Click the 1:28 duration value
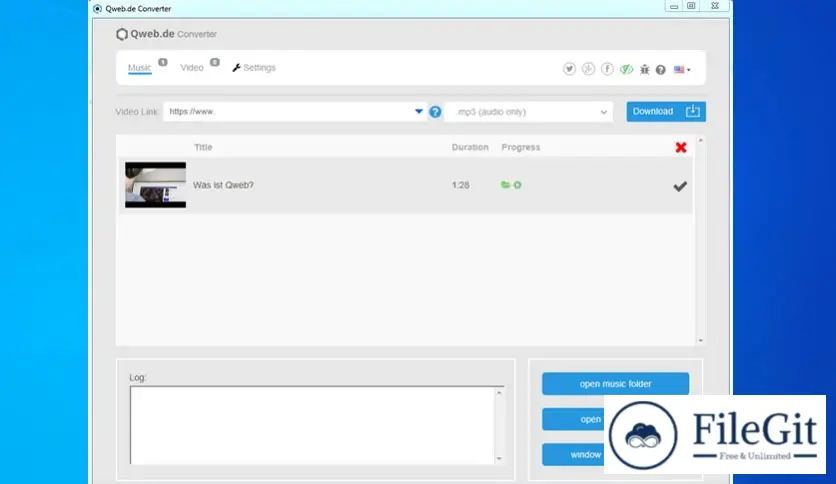836x484 pixels. (x=461, y=185)
